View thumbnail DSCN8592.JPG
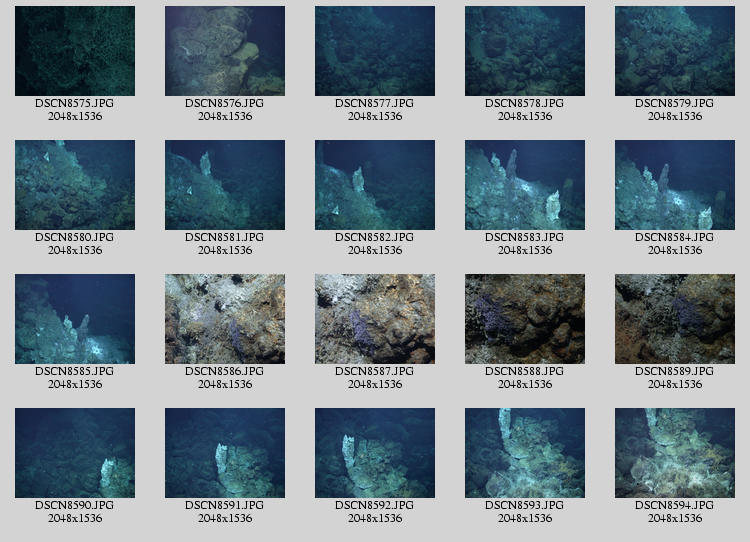This screenshot has height=542, width=750. pos(375,453)
